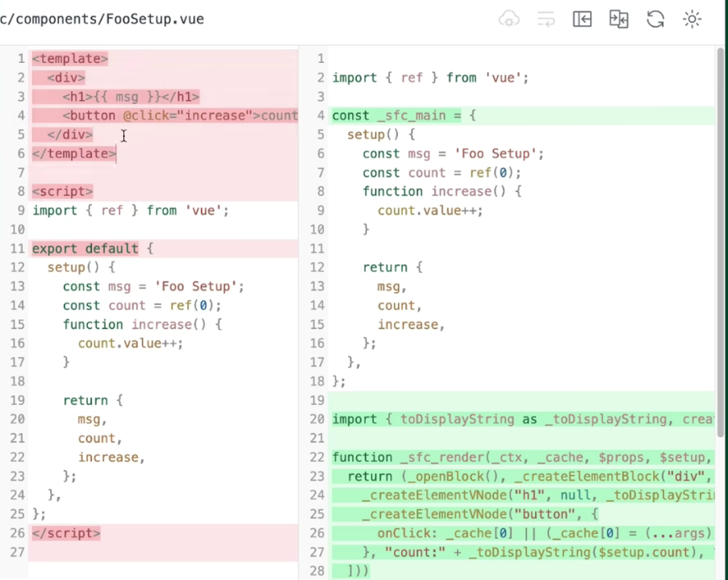Select line number 11 in the source editor

point(17,248)
